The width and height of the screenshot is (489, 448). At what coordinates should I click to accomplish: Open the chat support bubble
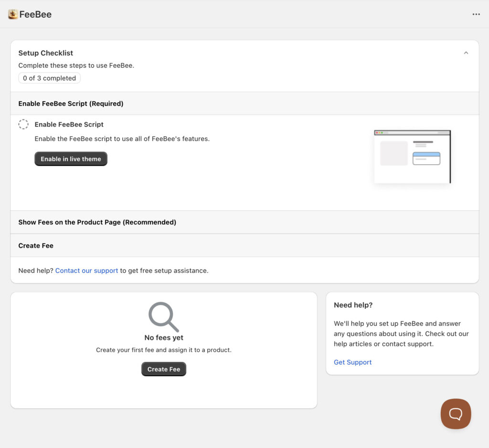click(456, 414)
